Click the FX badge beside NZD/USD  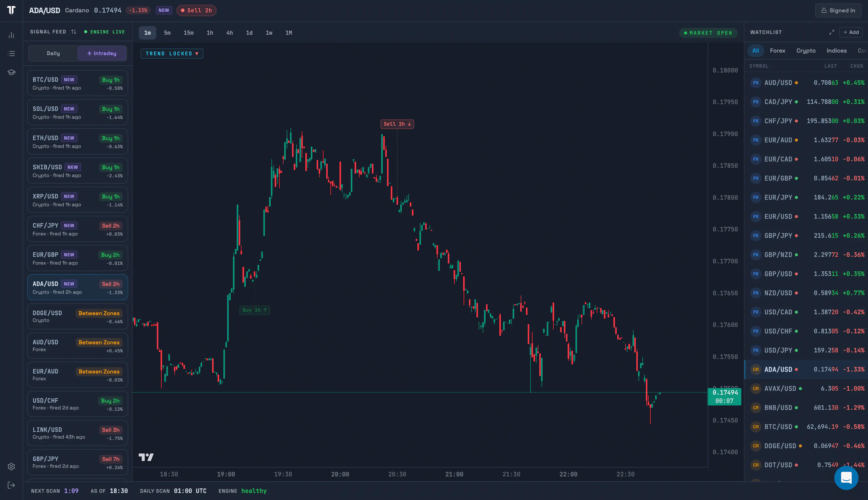[756, 293]
